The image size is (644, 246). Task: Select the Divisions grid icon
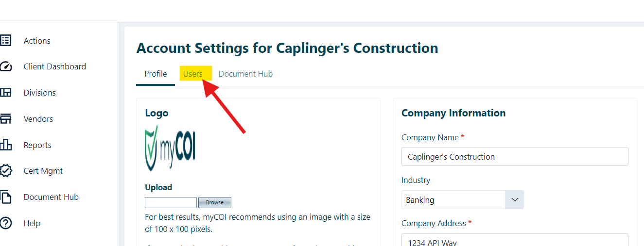point(5,93)
